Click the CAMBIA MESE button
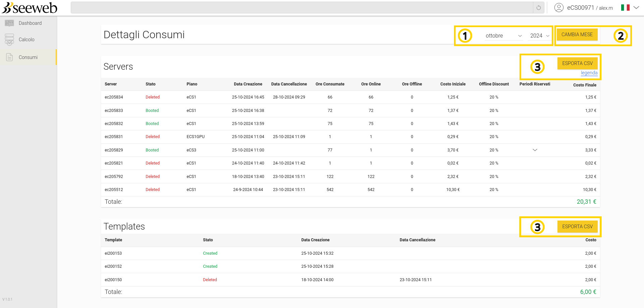Screen dimensions: 644x308 577,35
